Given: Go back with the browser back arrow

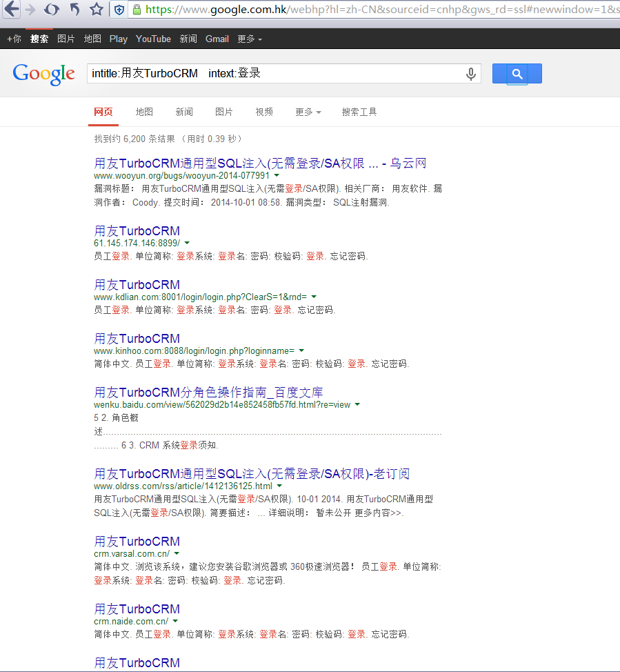Looking at the screenshot, I should 12,9.
